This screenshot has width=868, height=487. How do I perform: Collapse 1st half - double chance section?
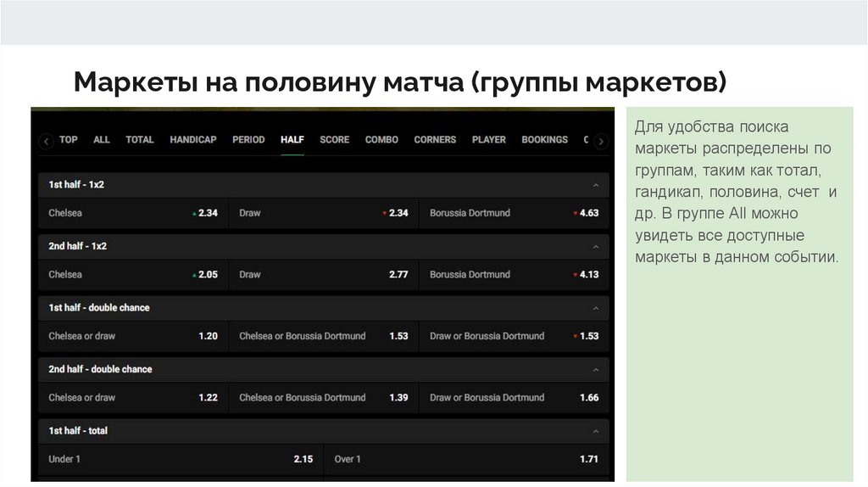click(596, 308)
